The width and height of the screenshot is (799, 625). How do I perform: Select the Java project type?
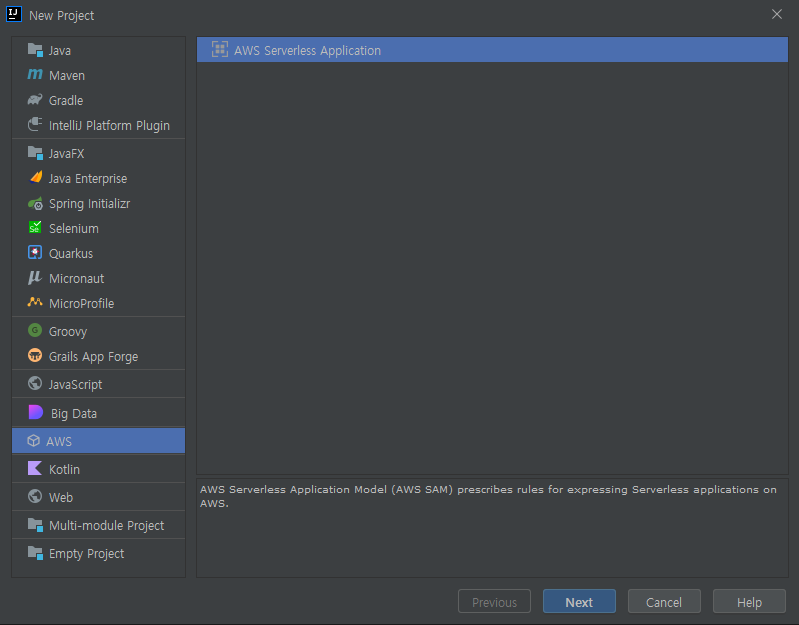(60, 50)
